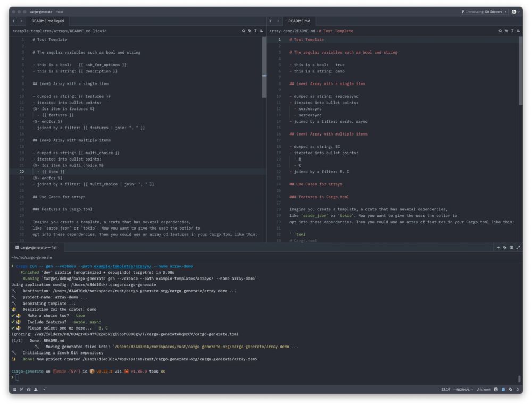Click '~/w/r/c/cargo-generate' terminal path label
Image resolution: width=532 pixels, height=405 pixels.
(x=31, y=258)
